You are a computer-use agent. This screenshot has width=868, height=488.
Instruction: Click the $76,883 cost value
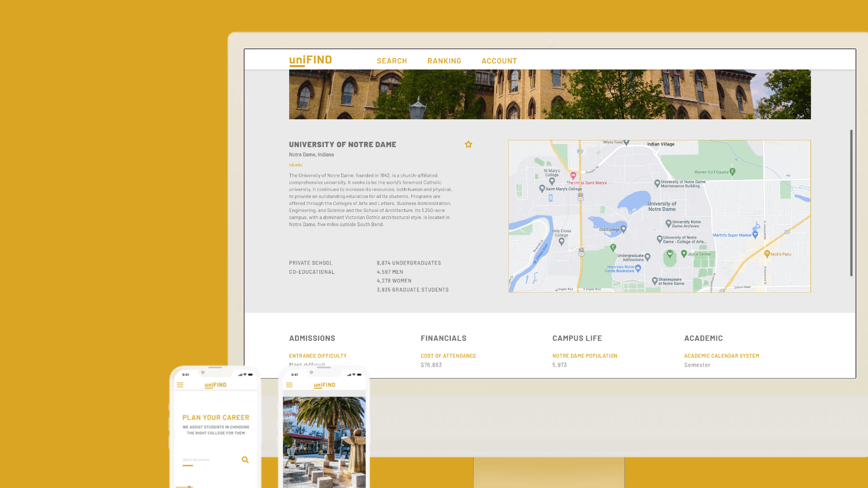(x=431, y=365)
